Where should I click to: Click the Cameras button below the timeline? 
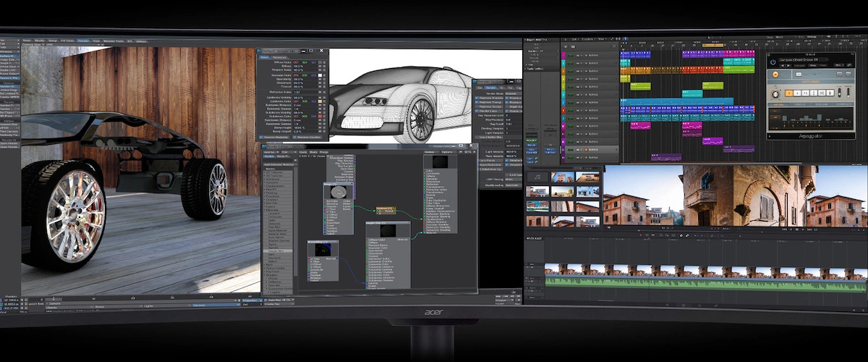coord(215,306)
